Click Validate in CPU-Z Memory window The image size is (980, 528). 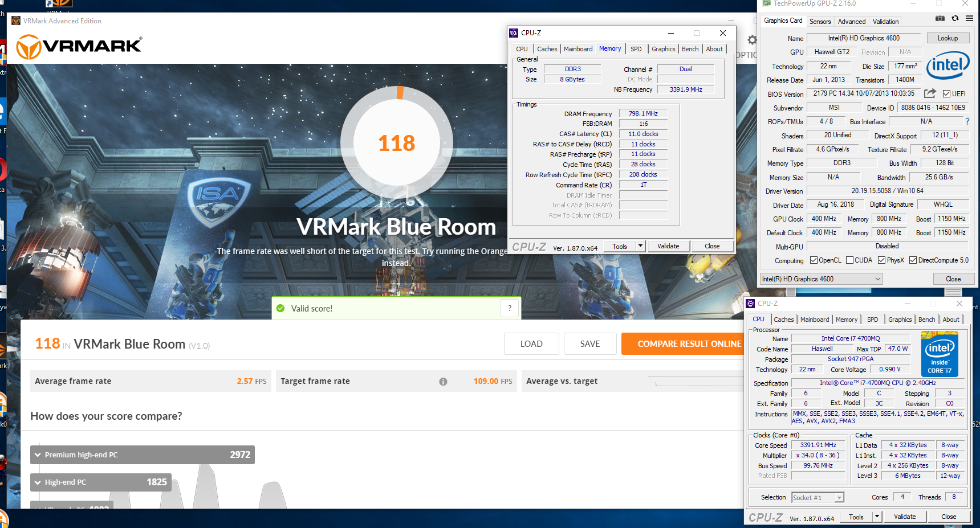click(668, 246)
